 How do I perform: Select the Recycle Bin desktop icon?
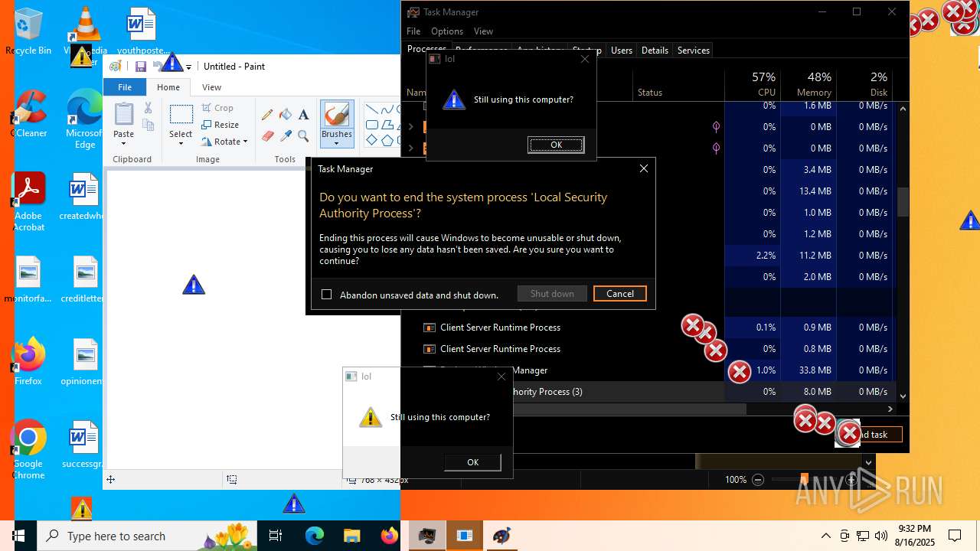28,32
